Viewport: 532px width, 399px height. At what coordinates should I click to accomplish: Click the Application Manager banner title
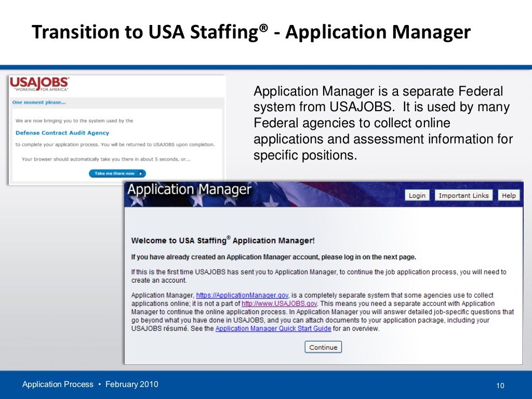coord(189,189)
